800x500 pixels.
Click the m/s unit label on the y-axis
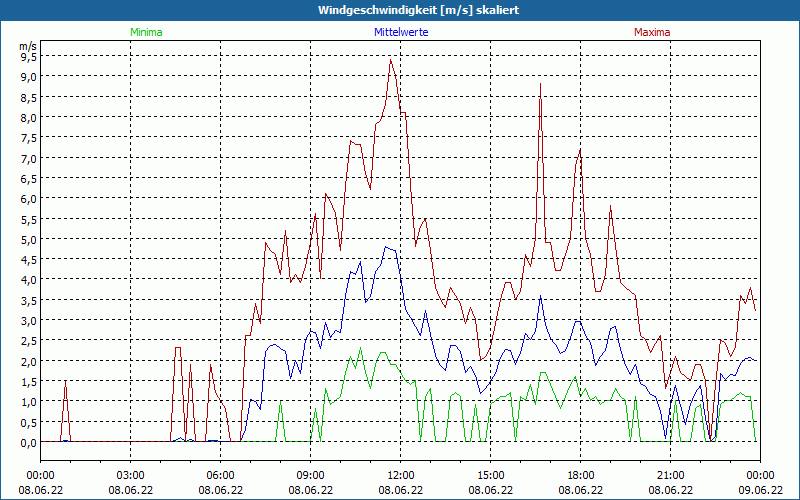[x=28, y=46]
